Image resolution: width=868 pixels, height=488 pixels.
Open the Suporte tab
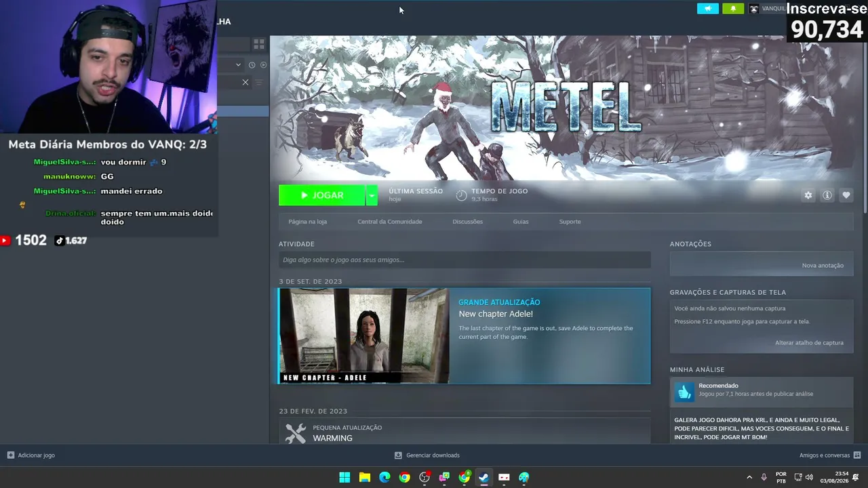coord(570,222)
